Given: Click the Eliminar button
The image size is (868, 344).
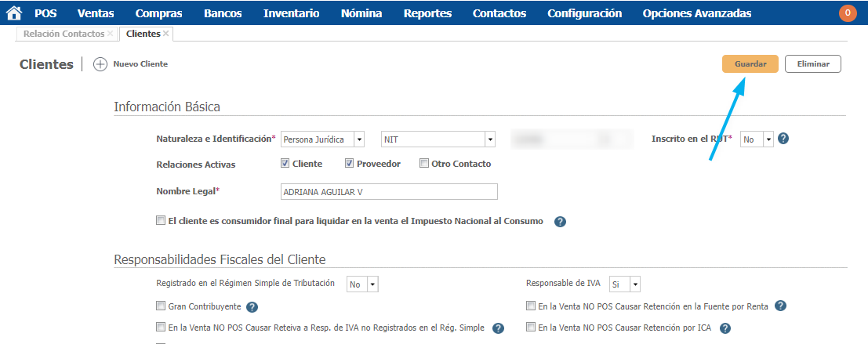Looking at the screenshot, I should click(813, 64).
